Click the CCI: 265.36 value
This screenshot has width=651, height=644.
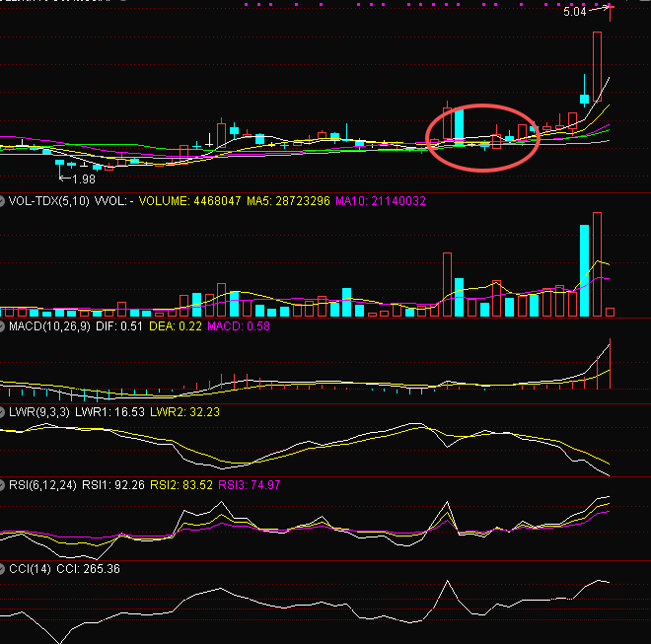coord(88,569)
